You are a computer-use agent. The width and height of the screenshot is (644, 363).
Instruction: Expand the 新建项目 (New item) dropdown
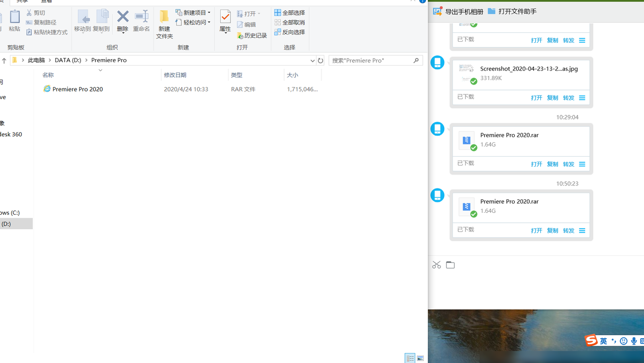click(x=209, y=12)
